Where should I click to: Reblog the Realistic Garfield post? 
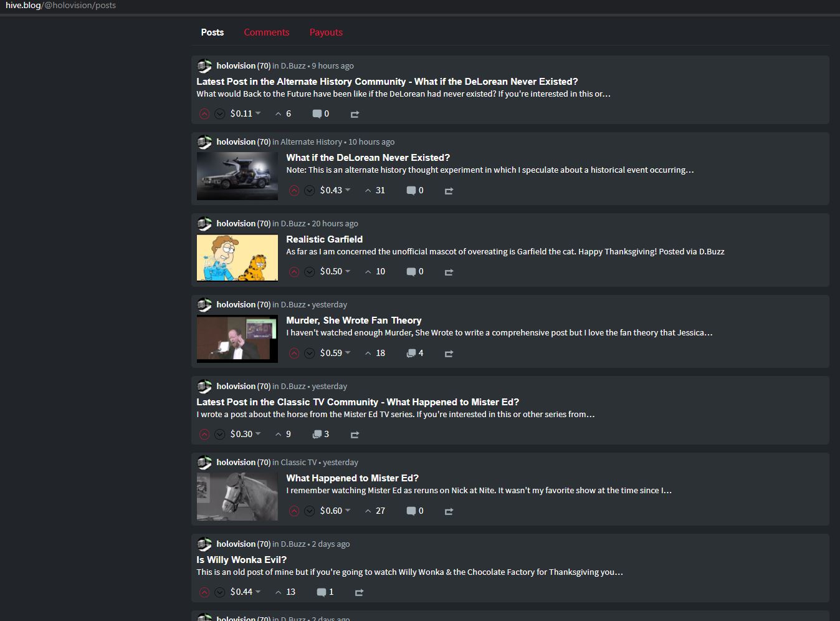tap(449, 272)
